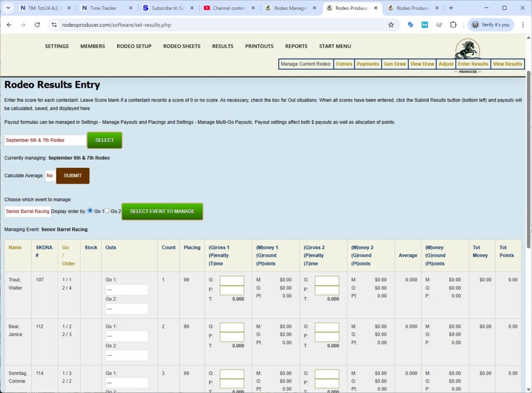Open the Chrome three-dot menu
Viewport: 532px width, 393px height.
[x=523, y=24]
